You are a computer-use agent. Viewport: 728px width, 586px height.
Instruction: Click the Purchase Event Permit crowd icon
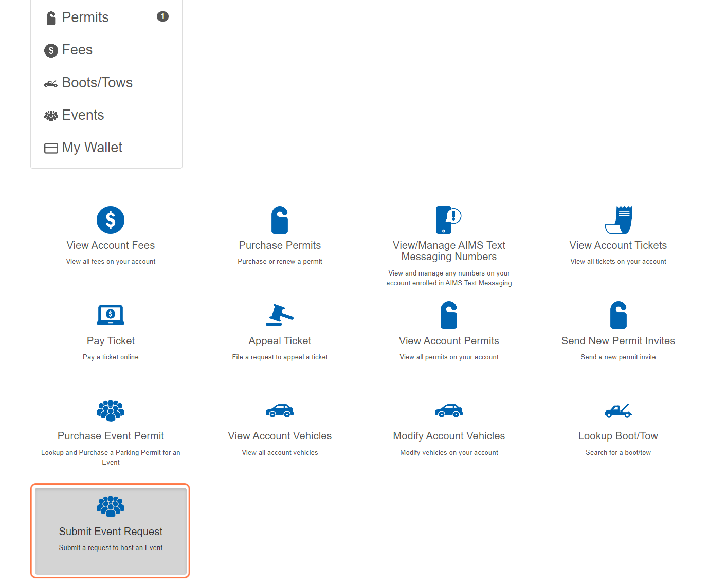[111, 411]
